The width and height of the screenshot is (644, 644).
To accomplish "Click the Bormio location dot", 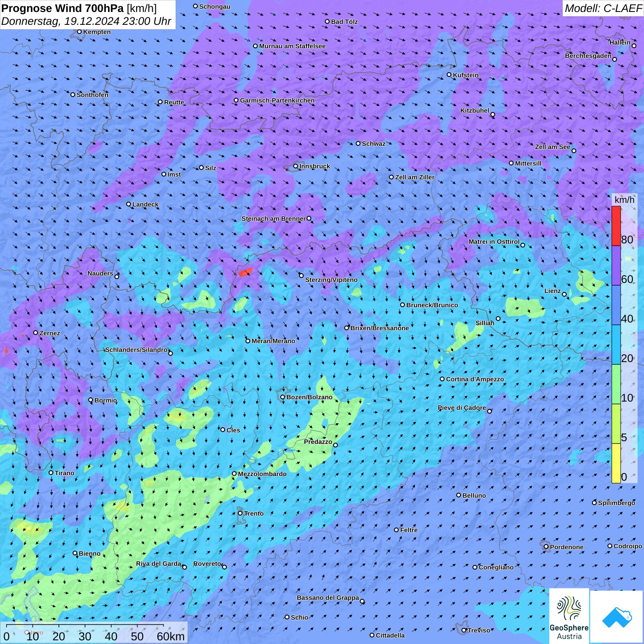I will [91, 400].
